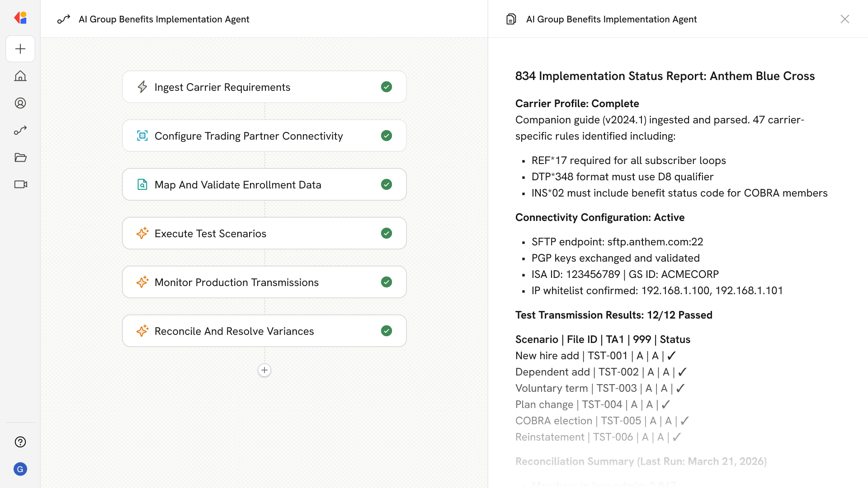
Task: Open the Map And Validate Enrollment Data step
Action: click(x=238, y=184)
